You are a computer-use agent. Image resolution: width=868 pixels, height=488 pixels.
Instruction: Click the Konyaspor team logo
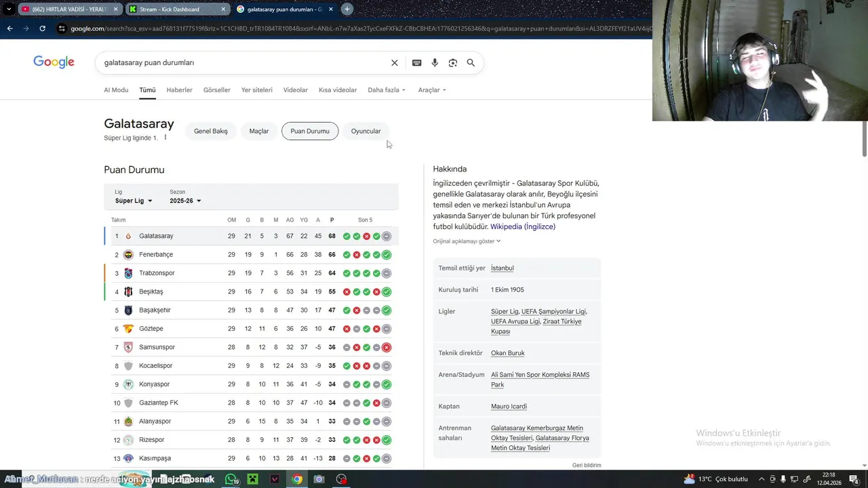point(128,384)
